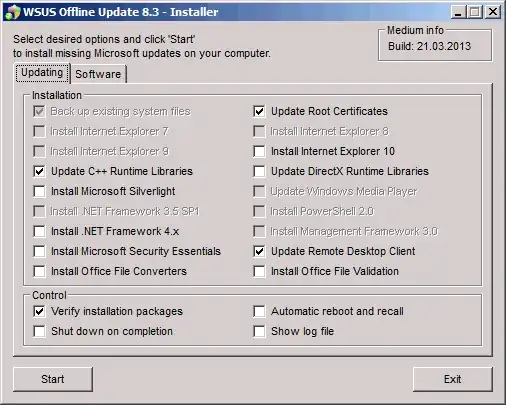
Task: Select the Updating tab
Action: pyautogui.click(x=42, y=73)
